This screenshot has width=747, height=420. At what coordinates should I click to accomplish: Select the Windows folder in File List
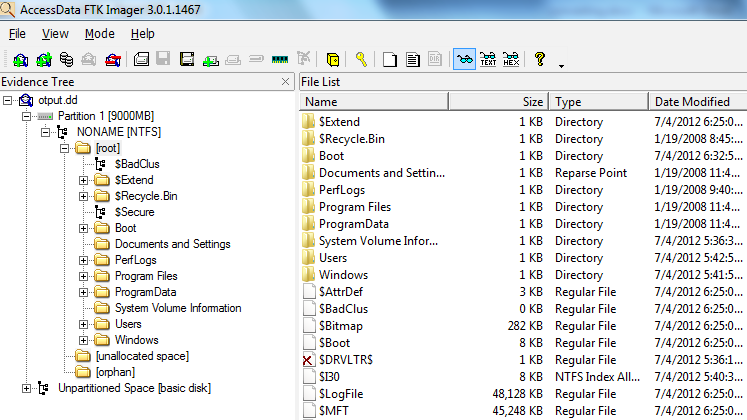(343, 275)
